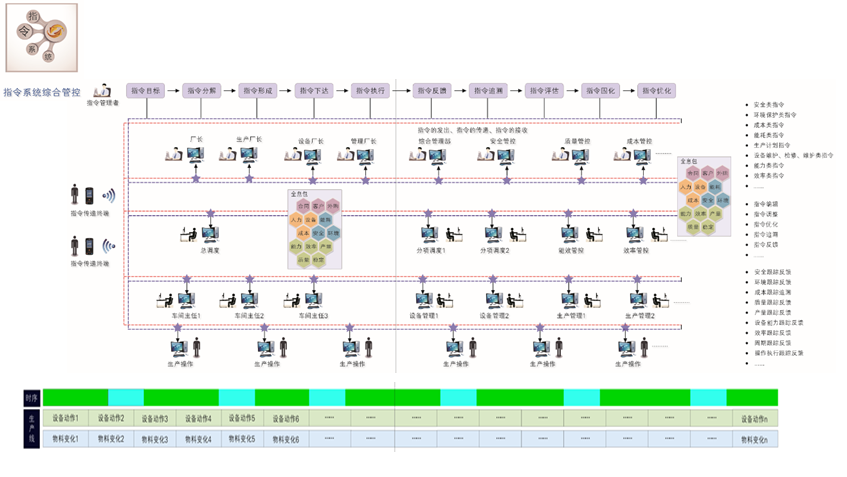Click the 指令优化 process step
The image size is (847, 477).
pyautogui.click(x=657, y=90)
